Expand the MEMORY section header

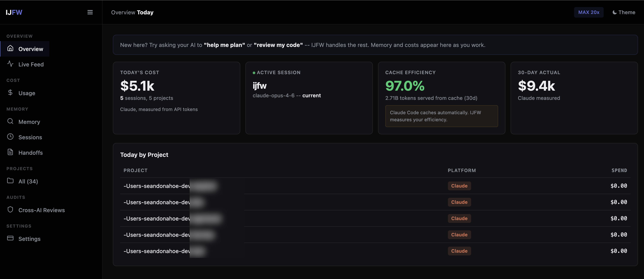tap(17, 109)
